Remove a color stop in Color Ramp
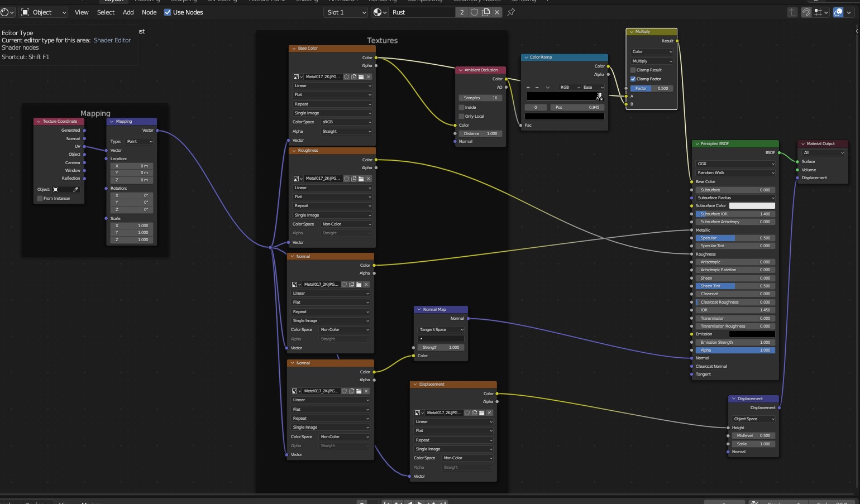This screenshot has width=860, height=504. pos(537,87)
